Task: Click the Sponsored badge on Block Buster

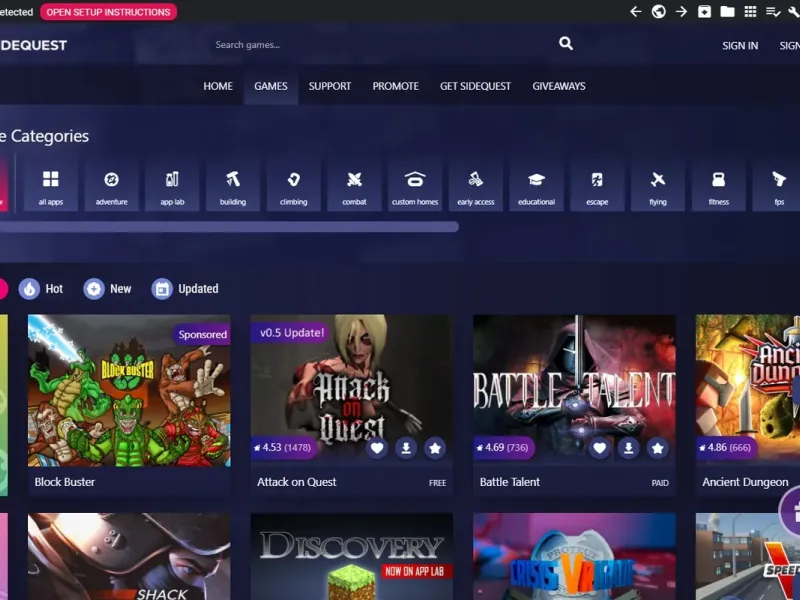Action: click(202, 334)
